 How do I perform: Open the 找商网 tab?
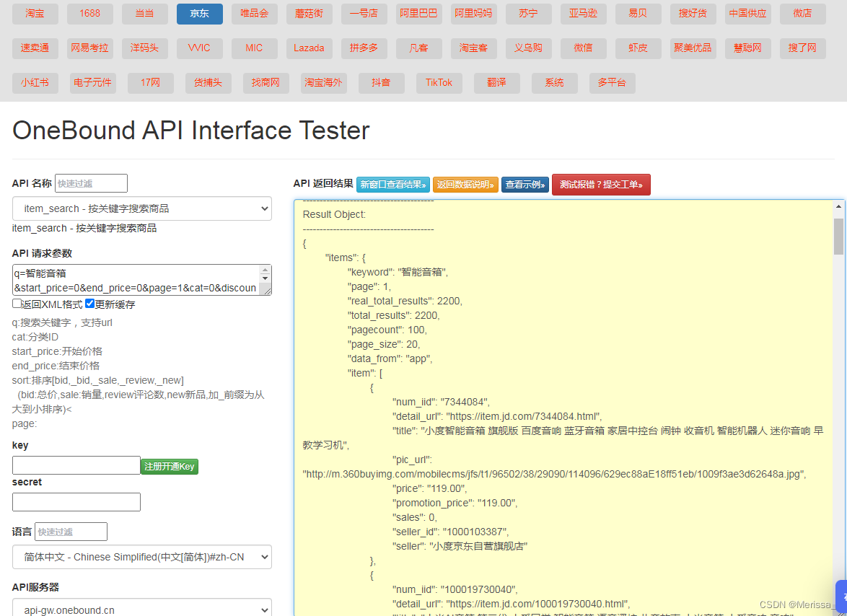[265, 83]
